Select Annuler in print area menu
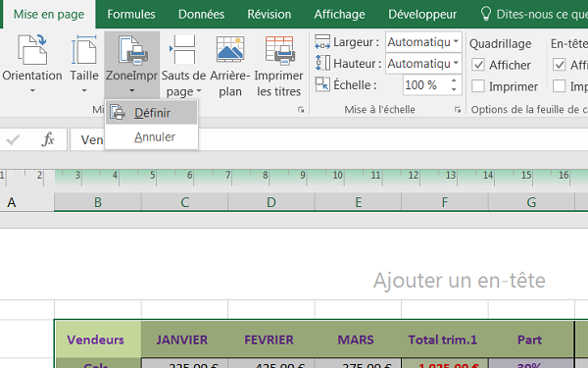588x368 pixels. pyautogui.click(x=152, y=136)
